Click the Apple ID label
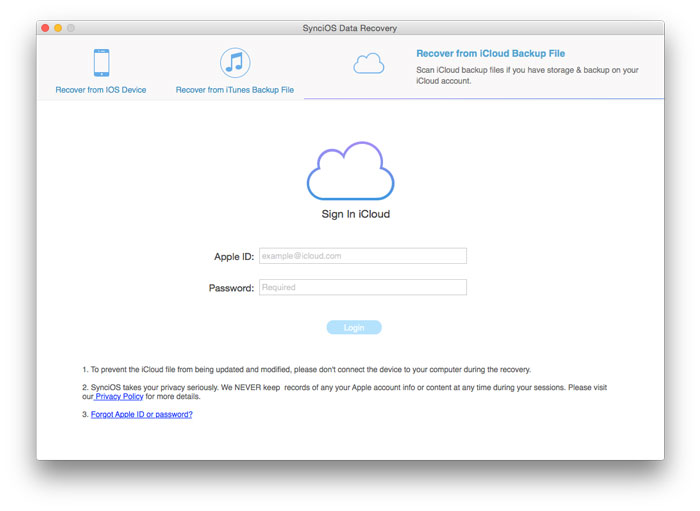Viewport: 700px width, 511px height. coord(234,257)
